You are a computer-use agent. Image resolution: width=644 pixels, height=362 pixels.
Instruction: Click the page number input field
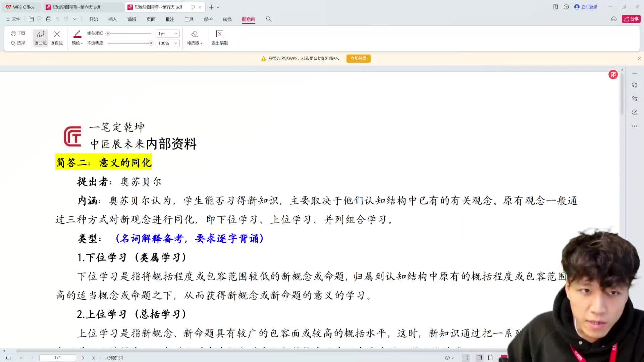(x=57, y=358)
